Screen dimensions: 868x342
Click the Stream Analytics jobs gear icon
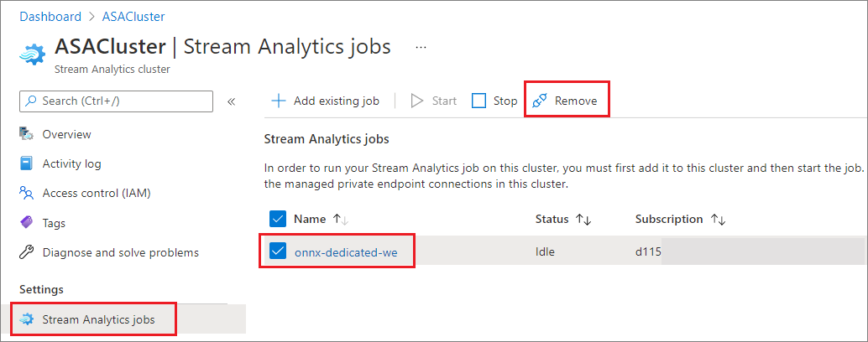[x=27, y=319]
